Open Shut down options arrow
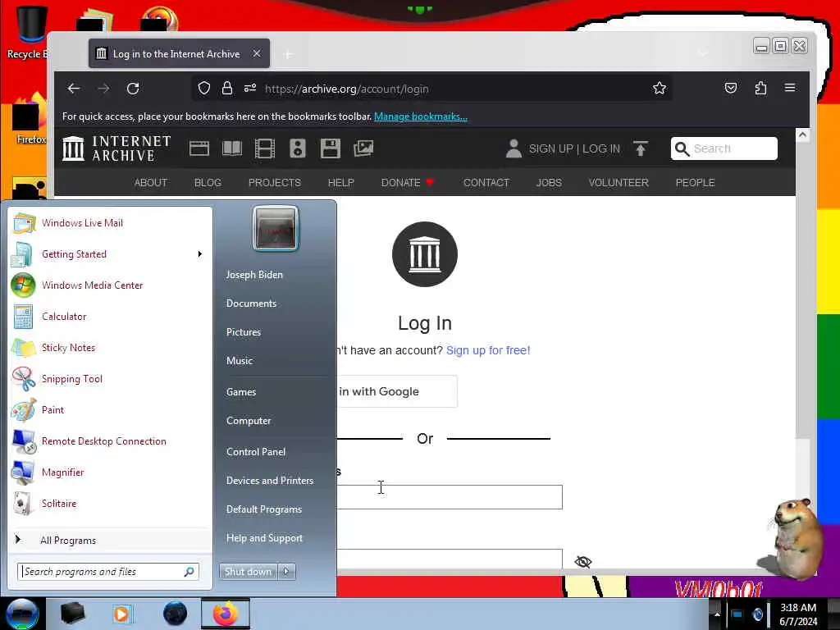This screenshot has width=840, height=630. tap(286, 572)
